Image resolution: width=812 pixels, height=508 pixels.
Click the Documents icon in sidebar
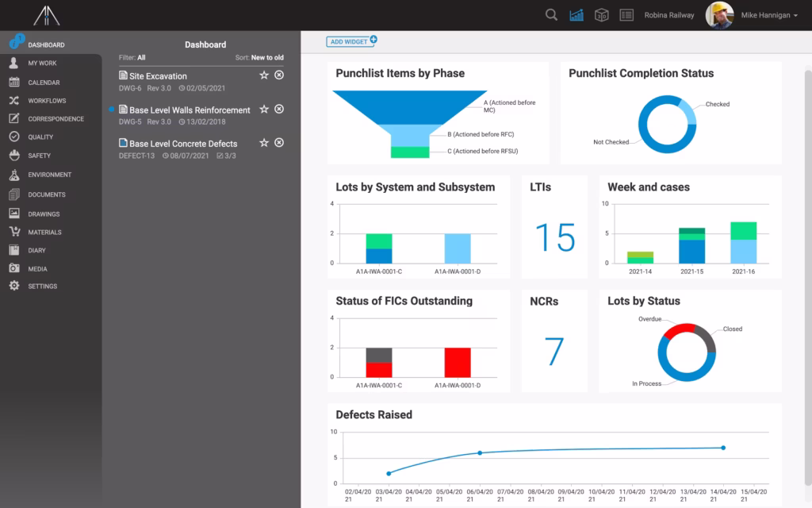coord(14,194)
